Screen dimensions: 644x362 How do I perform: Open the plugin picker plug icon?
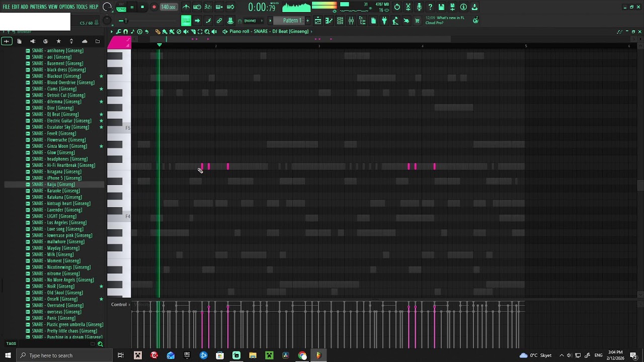(384, 21)
